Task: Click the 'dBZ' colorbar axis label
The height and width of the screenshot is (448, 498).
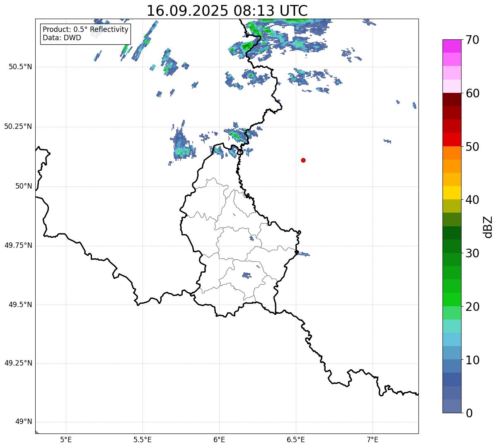Action: click(488, 227)
